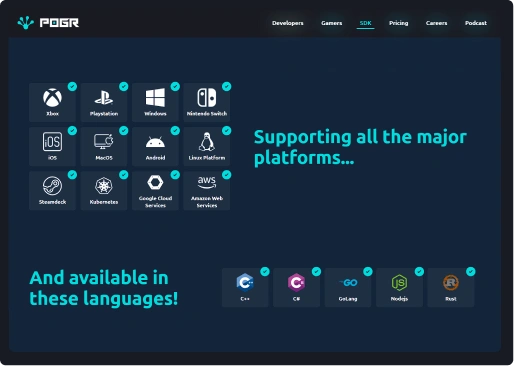
Task: Click the checkmark badge on C++ card
Action: point(265,272)
